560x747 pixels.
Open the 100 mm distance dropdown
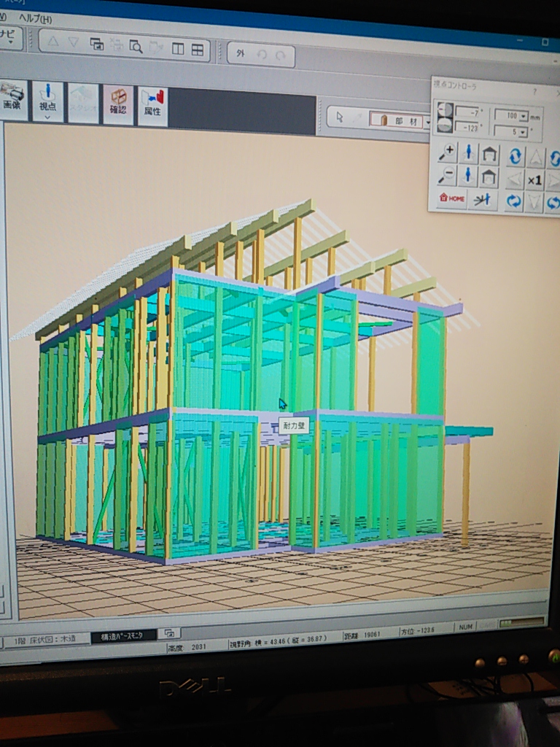click(x=524, y=117)
